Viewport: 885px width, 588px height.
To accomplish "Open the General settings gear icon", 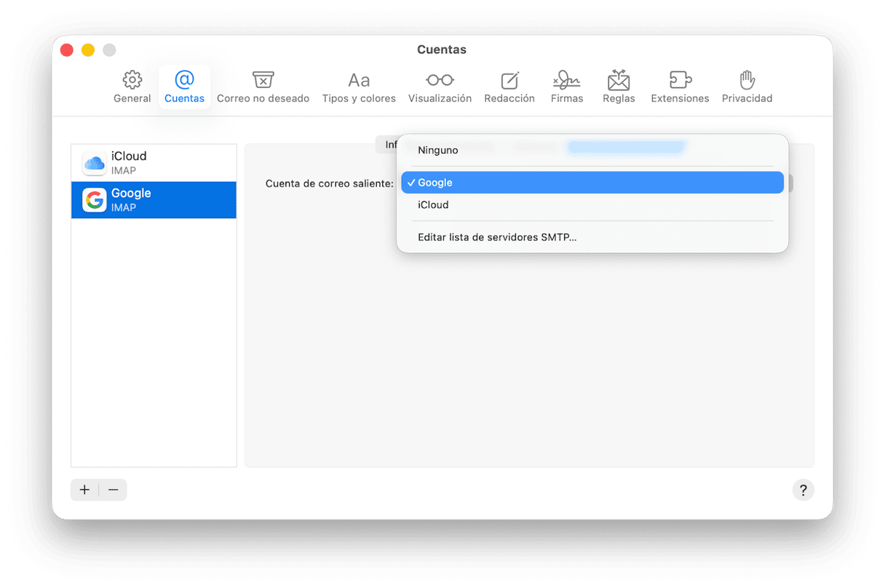I will click(x=132, y=80).
